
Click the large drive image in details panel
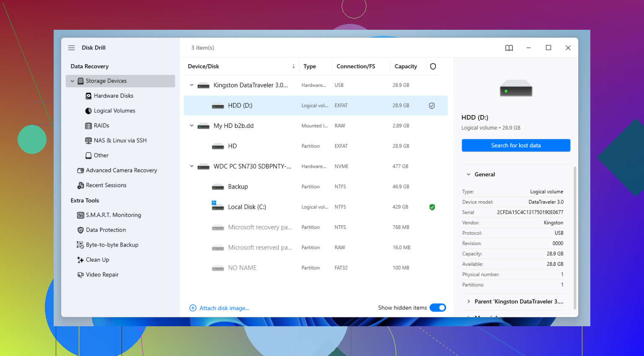coord(516,88)
